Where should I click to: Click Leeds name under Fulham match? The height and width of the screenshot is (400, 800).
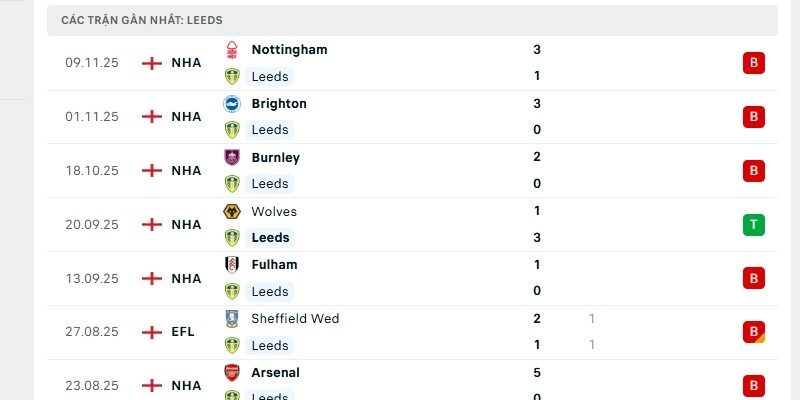coord(270,291)
